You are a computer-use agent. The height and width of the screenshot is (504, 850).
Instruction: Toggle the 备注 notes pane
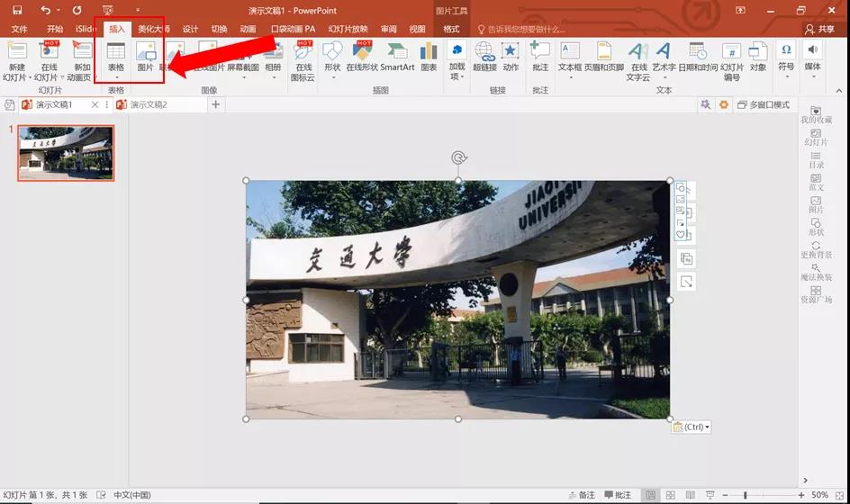click(582, 495)
